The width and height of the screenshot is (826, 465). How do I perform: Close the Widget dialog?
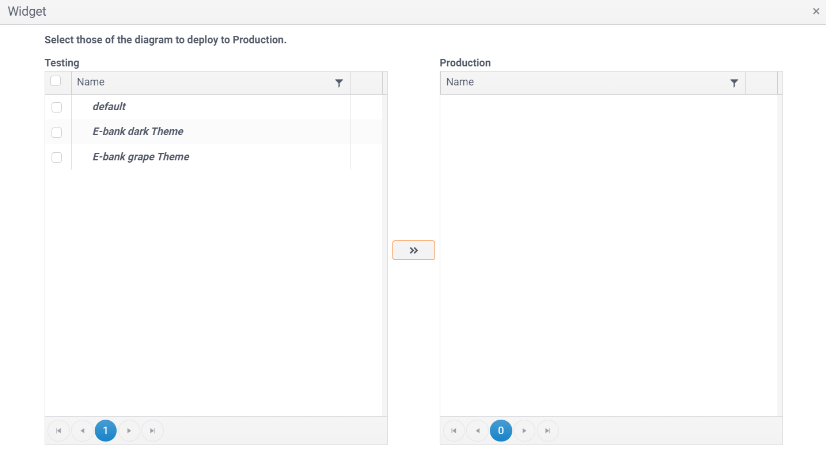point(817,11)
